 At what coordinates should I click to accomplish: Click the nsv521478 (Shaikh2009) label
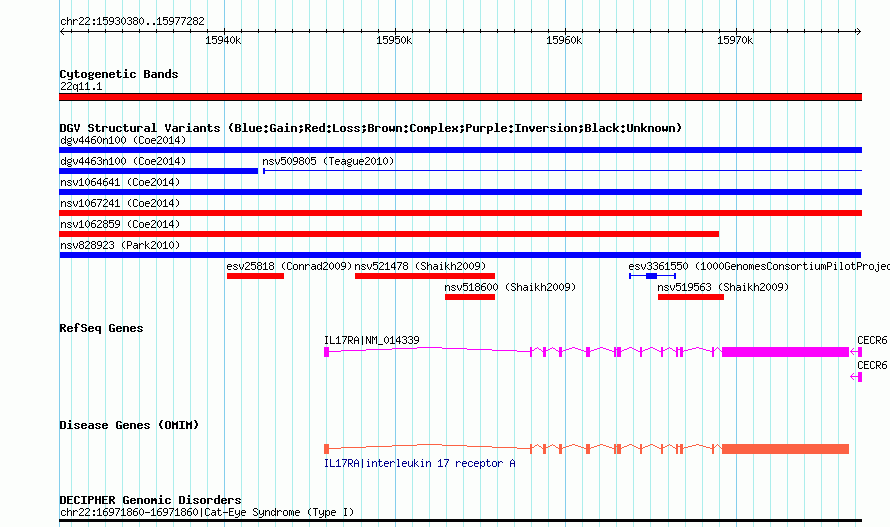tap(420, 266)
